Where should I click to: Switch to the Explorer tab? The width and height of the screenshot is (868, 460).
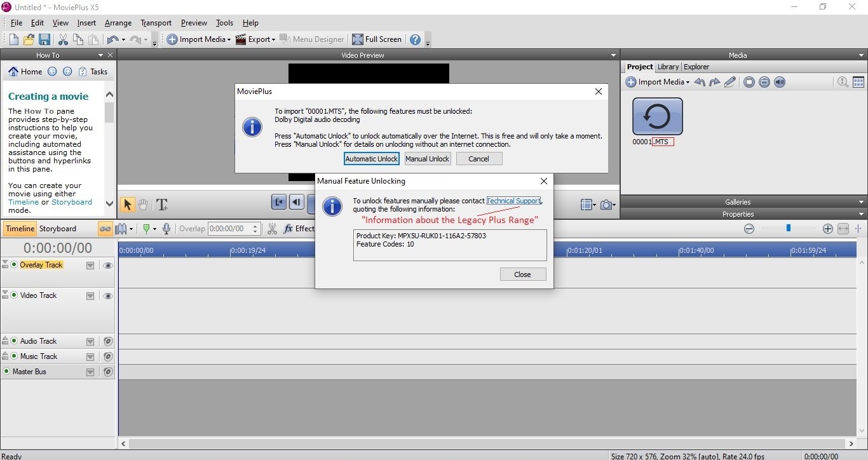point(696,67)
